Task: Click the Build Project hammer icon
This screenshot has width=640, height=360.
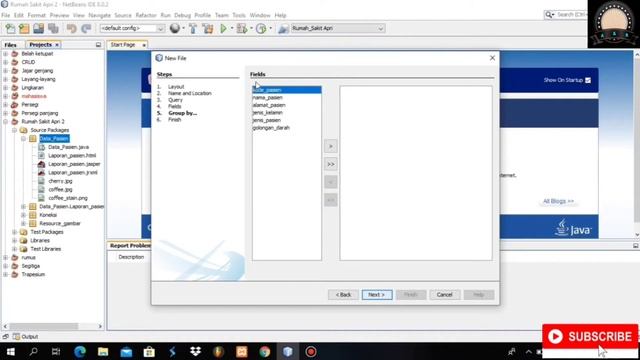Action: click(x=193, y=29)
